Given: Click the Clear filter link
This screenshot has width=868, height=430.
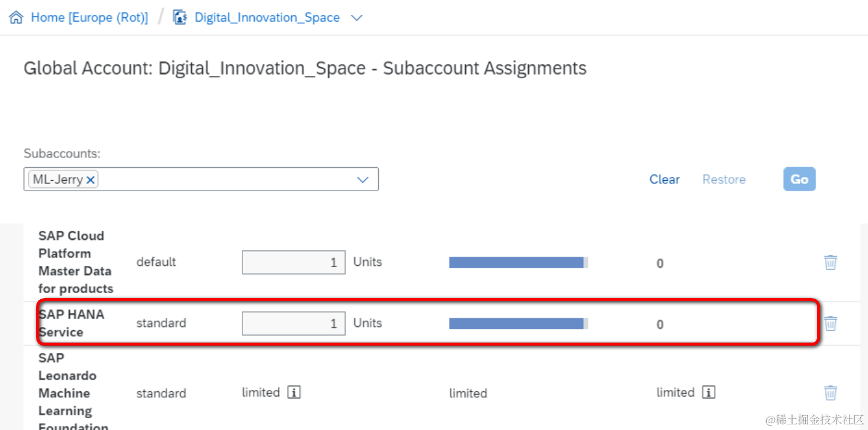Looking at the screenshot, I should coord(664,180).
